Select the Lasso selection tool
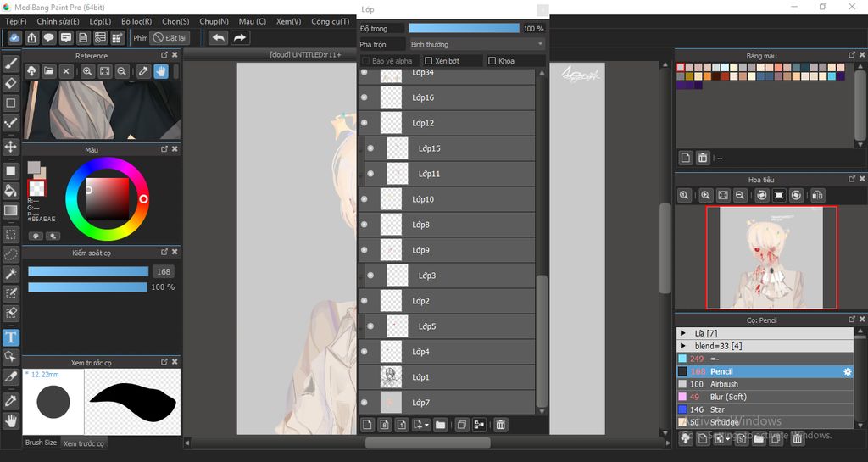 (10, 254)
